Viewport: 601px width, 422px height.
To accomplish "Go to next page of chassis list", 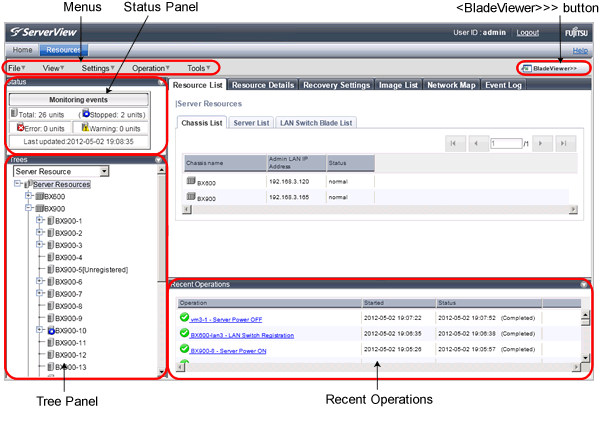I will pyautogui.click(x=542, y=143).
